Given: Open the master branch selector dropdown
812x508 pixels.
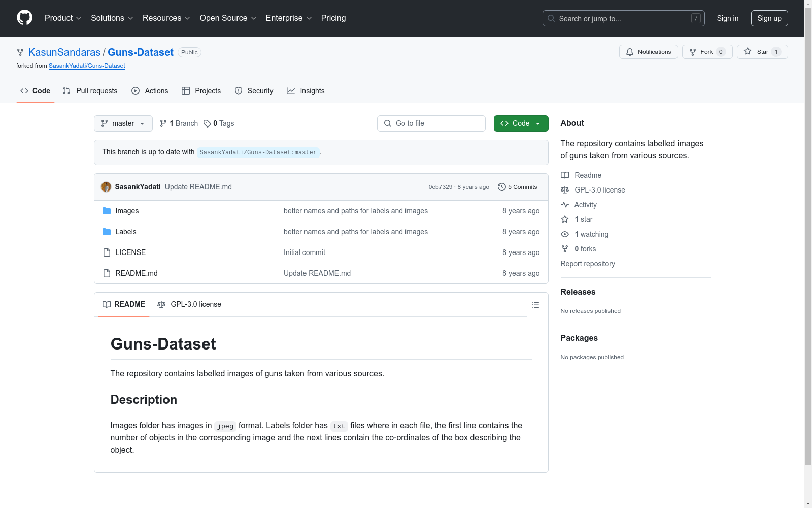Looking at the screenshot, I should 123,123.
